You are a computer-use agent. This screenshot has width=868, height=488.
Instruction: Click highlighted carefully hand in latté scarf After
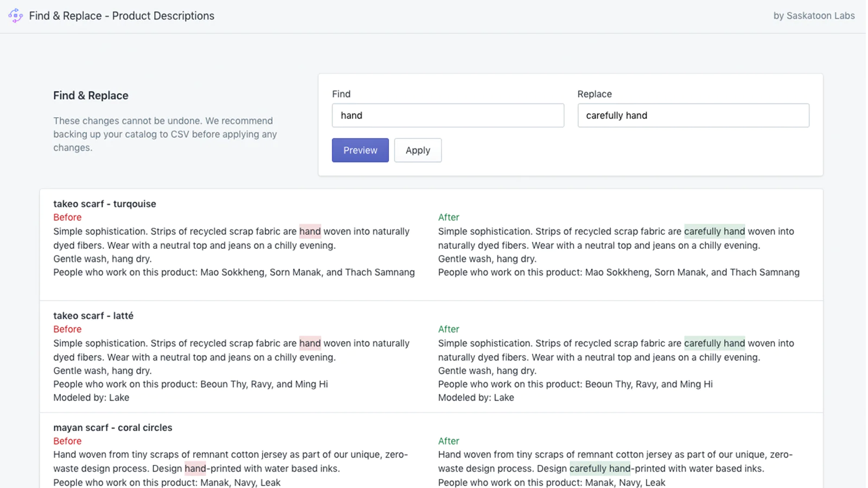click(714, 343)
